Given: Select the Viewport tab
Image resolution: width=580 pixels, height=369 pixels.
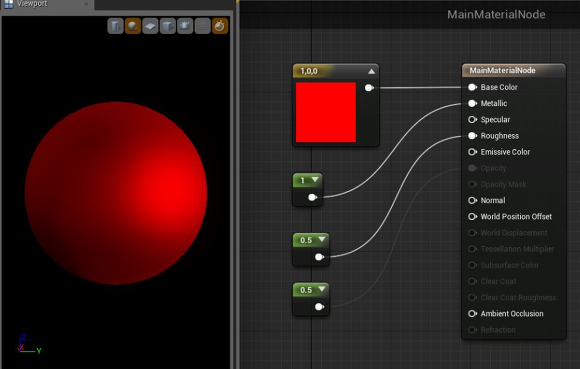Looking at the screenshot, I should tap(46, 4).
